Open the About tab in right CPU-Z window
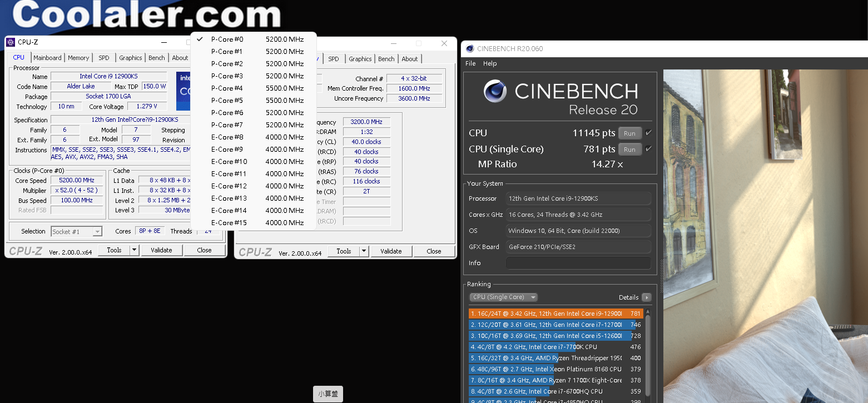The image size is (868, 403). tap(410, 59)
